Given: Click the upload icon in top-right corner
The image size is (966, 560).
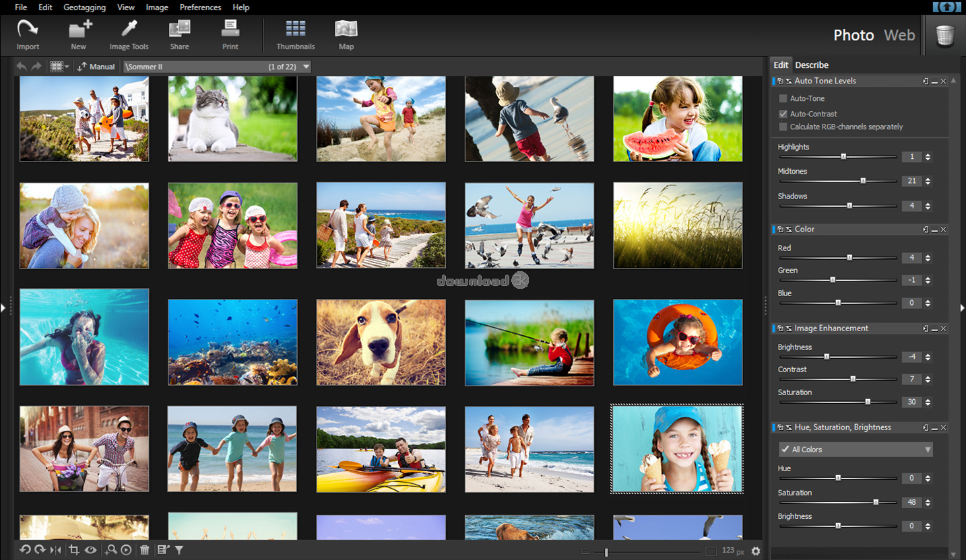Looking at the screenshot, I should (947, 7).
